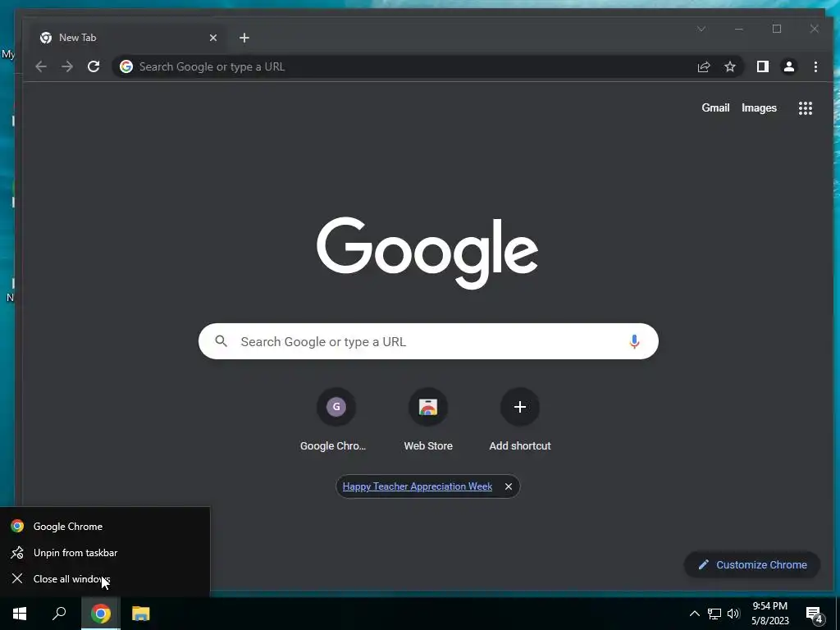The height and width of the screenshot is (630, 840).
Task: Show hidden system tray icons
Action: point(694,614)
